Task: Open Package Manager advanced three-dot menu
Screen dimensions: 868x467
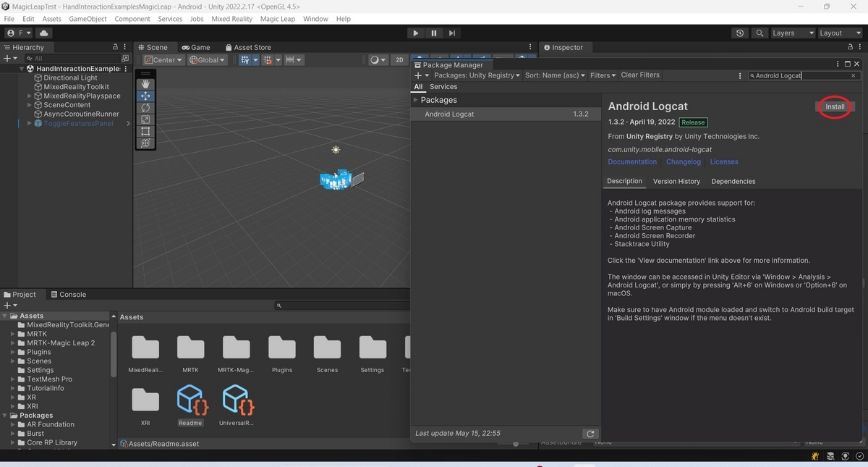Action: (739, 75)
